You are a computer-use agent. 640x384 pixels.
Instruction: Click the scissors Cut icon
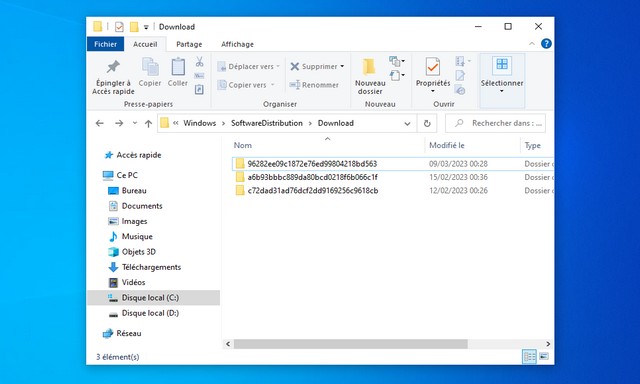pyautogui.click(x=199, y=62)
